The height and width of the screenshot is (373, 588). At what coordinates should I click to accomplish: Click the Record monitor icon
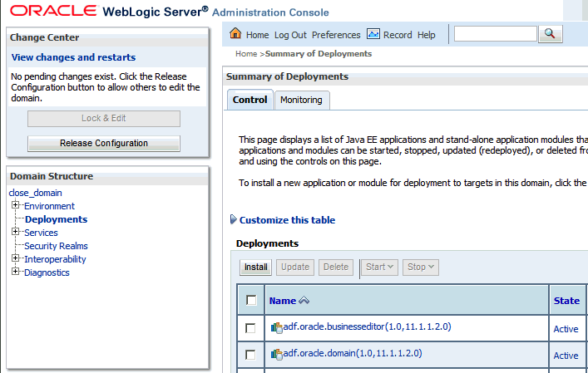373,34
